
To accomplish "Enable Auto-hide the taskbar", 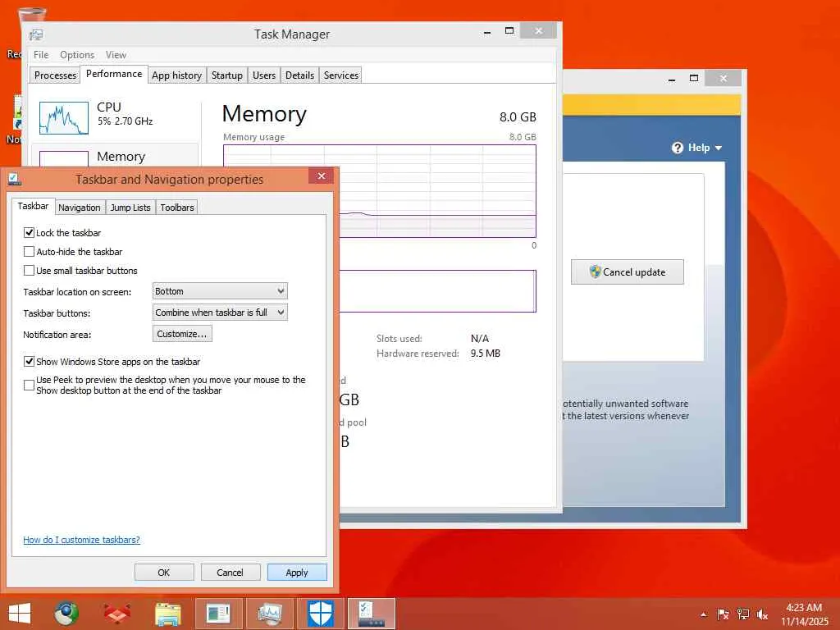I will [x=29, y=251].
